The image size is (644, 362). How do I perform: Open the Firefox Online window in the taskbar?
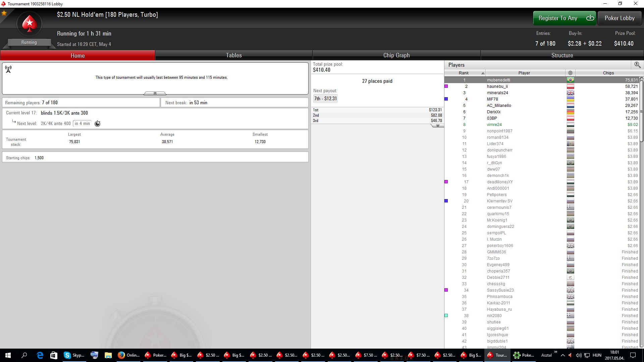(x=128, y=355)
